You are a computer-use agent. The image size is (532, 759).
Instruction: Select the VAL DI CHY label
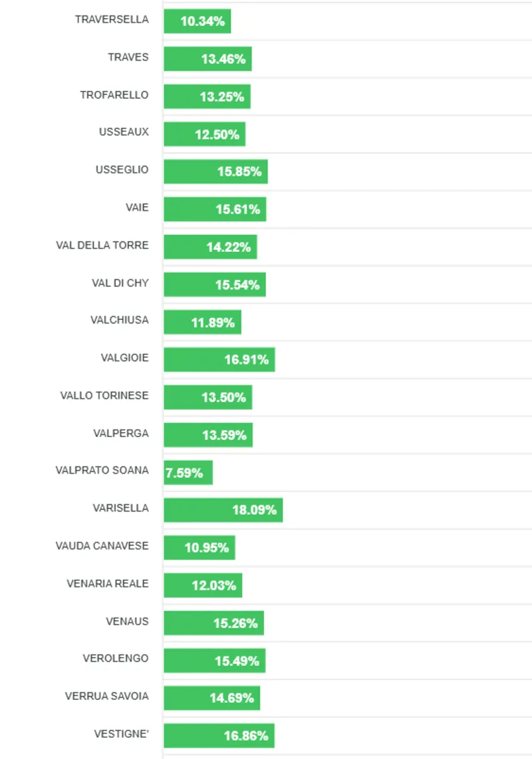[120, 283]
